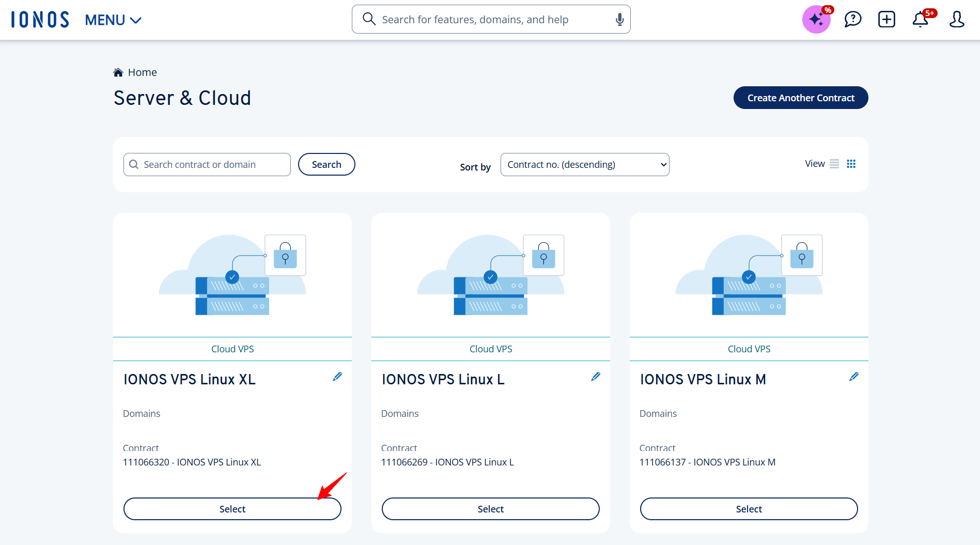Click contract 111066137 text
The width and height of the screenshot is (980, 545).
point(707,462)
